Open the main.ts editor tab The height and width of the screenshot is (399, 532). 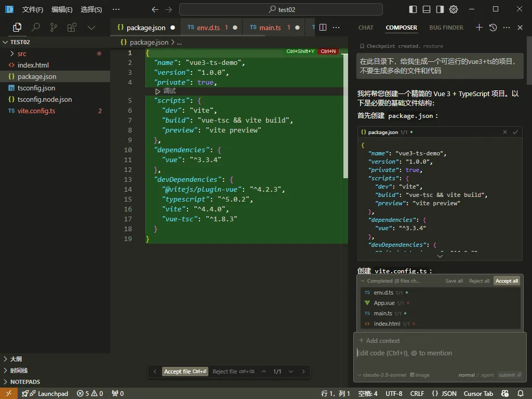coord(270,28)
